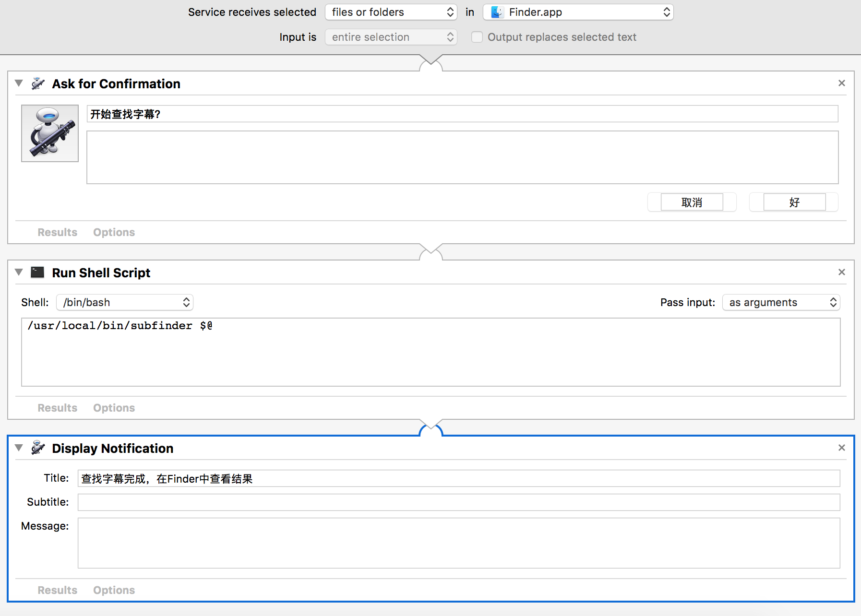
Task: Click the notification Title field
Action: 459,478
